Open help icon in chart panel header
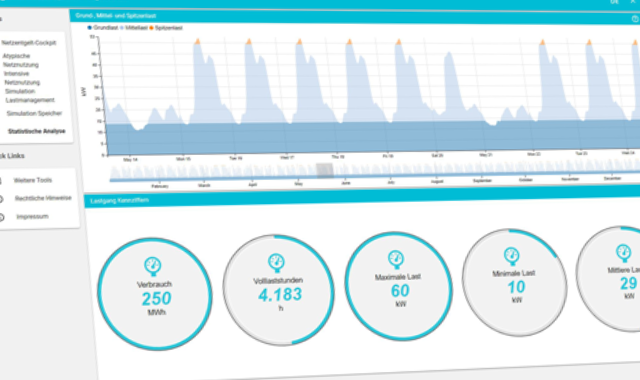This screenshot has height=380, width=640. 635,19
